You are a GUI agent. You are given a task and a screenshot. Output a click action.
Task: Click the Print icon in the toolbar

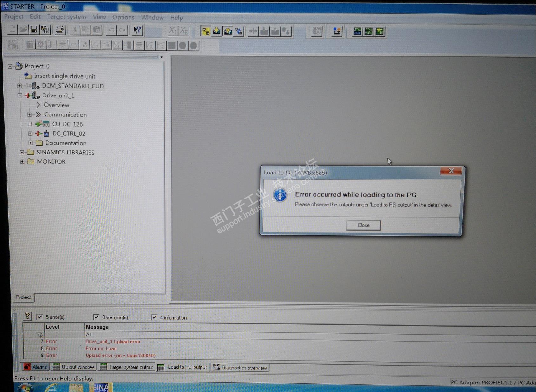[x=60, y=30]
